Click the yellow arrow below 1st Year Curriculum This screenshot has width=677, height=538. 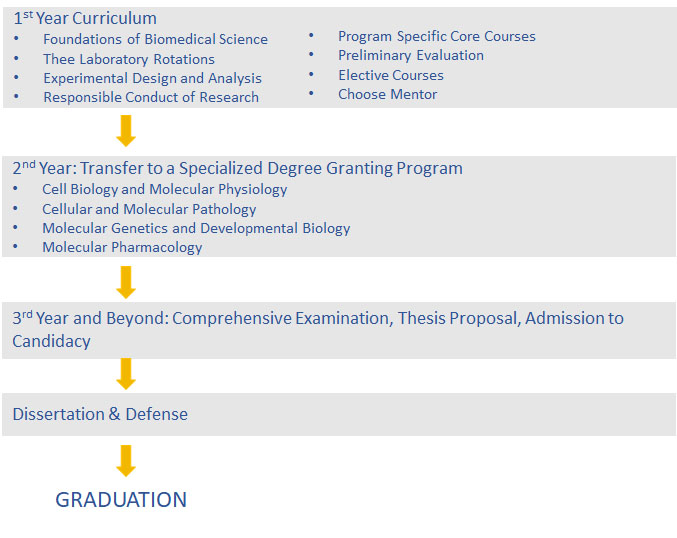(126, 131)
